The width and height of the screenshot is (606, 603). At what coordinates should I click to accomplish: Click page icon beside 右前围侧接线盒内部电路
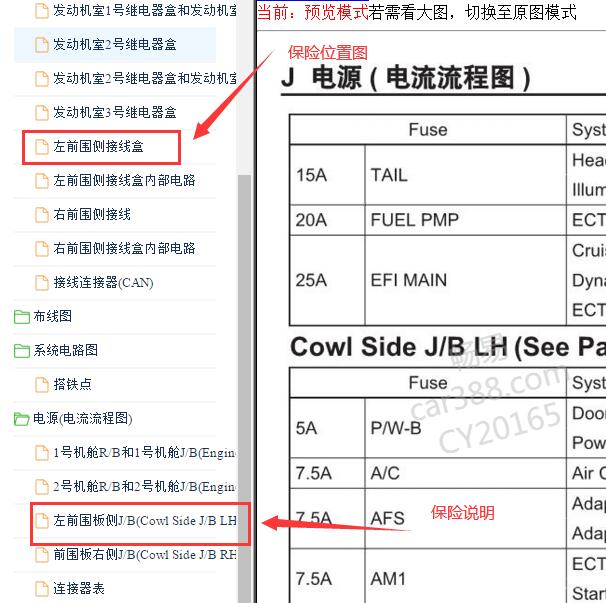tap(42, 249)
